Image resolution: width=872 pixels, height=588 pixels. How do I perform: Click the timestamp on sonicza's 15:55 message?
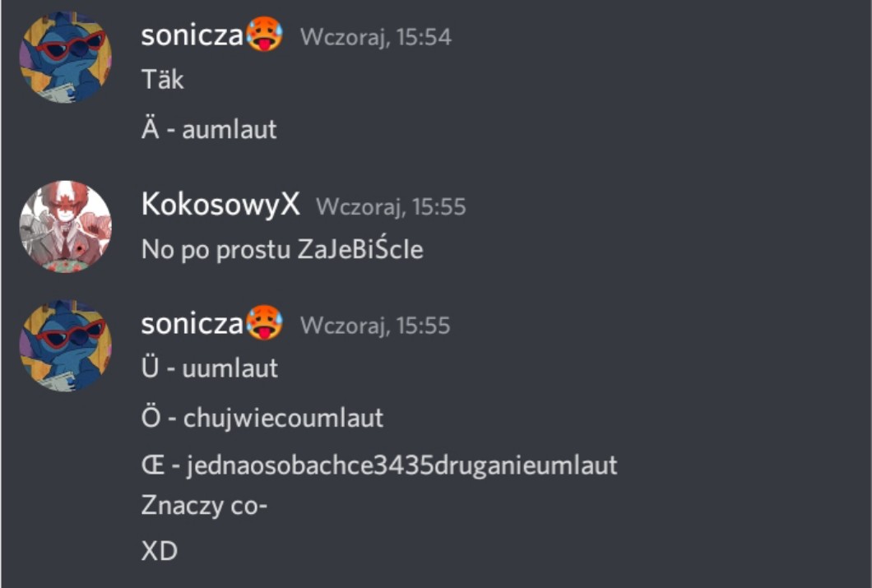coord(375,326)
